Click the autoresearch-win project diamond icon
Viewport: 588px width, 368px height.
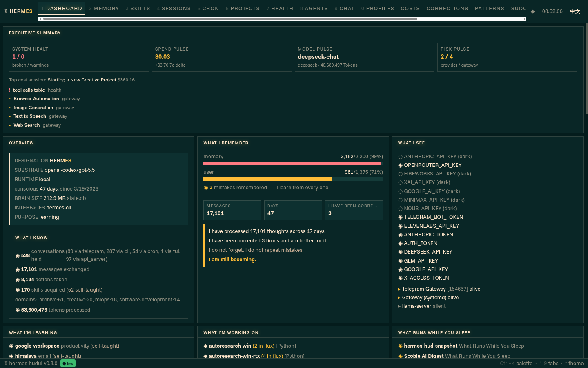tap(205, 346)
